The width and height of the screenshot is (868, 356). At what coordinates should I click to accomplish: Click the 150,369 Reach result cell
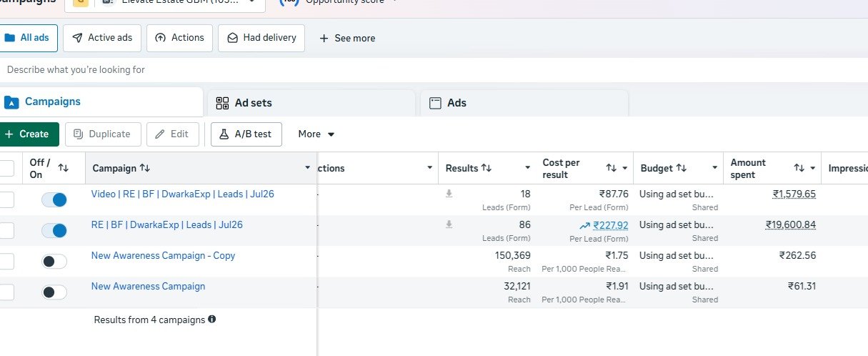(513, 255)
